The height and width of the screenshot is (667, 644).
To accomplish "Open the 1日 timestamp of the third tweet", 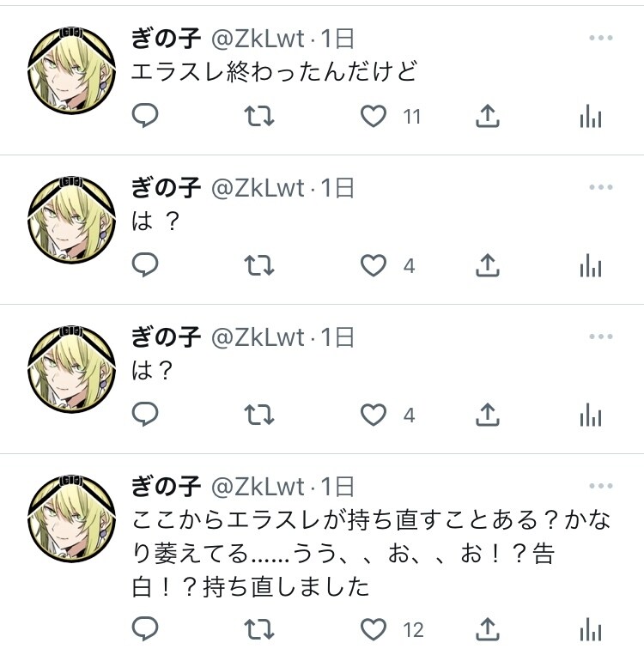I will click(x=337, y=337).
